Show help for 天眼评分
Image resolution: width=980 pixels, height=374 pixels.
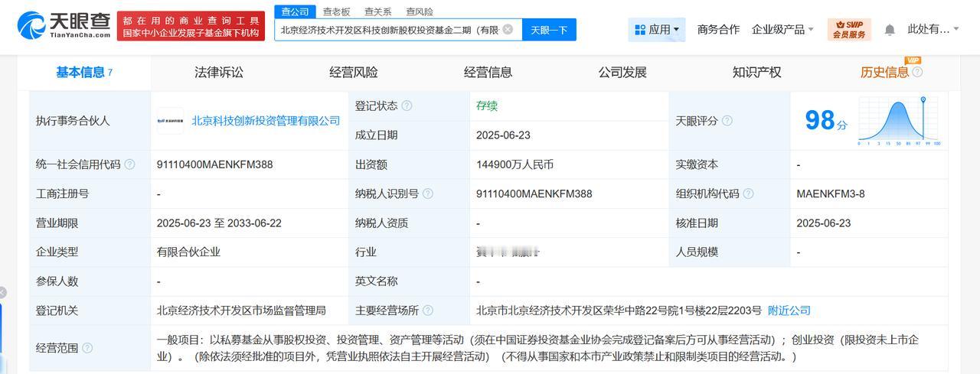tap(727, 121)
